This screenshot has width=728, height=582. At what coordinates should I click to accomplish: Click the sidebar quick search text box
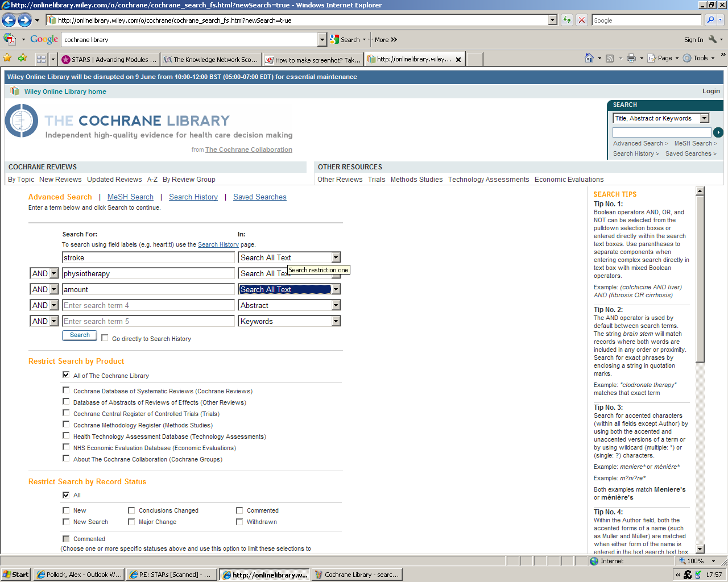661,132
